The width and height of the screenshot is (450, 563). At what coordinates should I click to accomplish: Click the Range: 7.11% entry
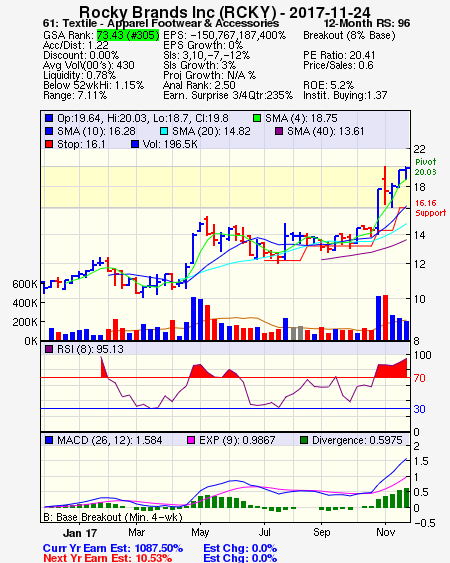[x=75, y=96]
